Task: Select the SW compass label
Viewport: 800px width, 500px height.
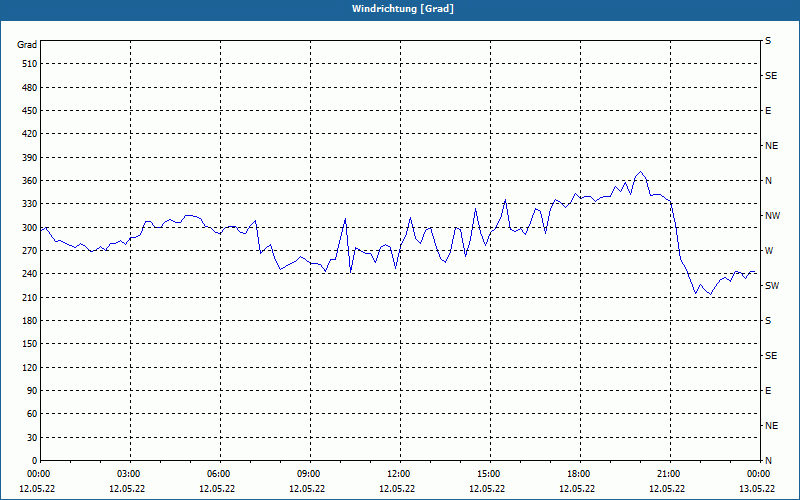Action: coord(772,286)
